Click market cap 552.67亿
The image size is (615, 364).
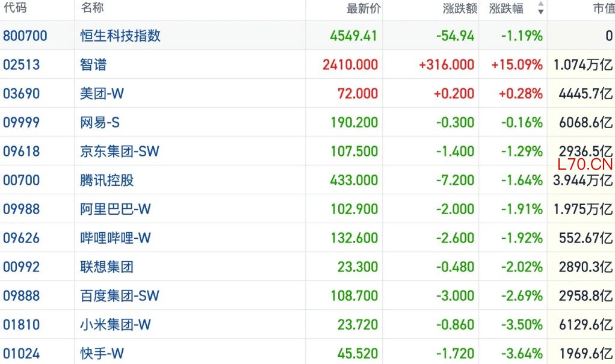point(586,238)
